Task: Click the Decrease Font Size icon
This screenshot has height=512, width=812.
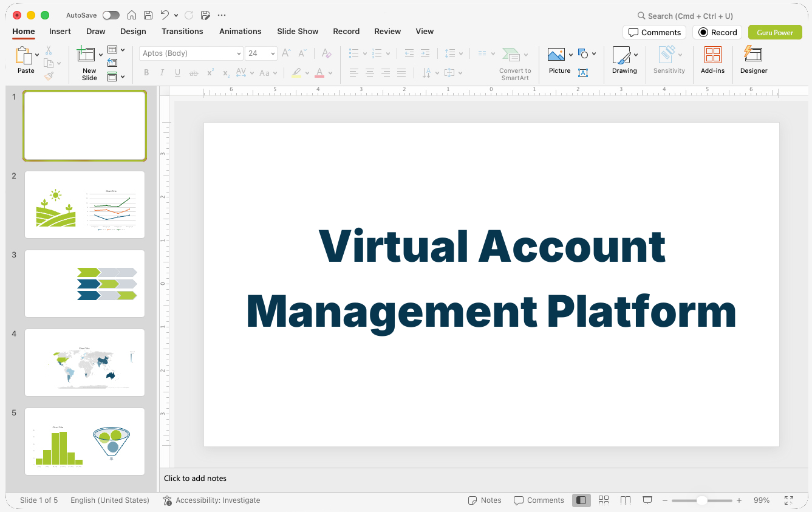Action: point(302,53)
